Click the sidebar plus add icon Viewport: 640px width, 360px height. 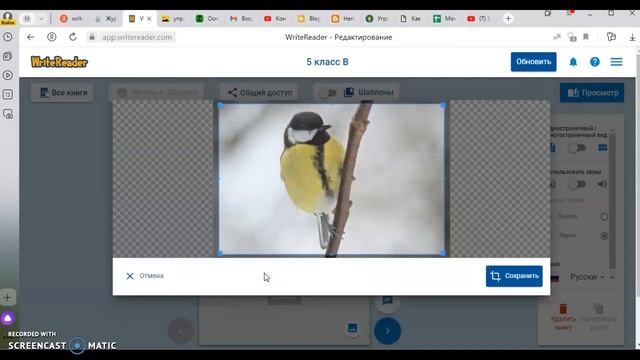pos(8,298)
